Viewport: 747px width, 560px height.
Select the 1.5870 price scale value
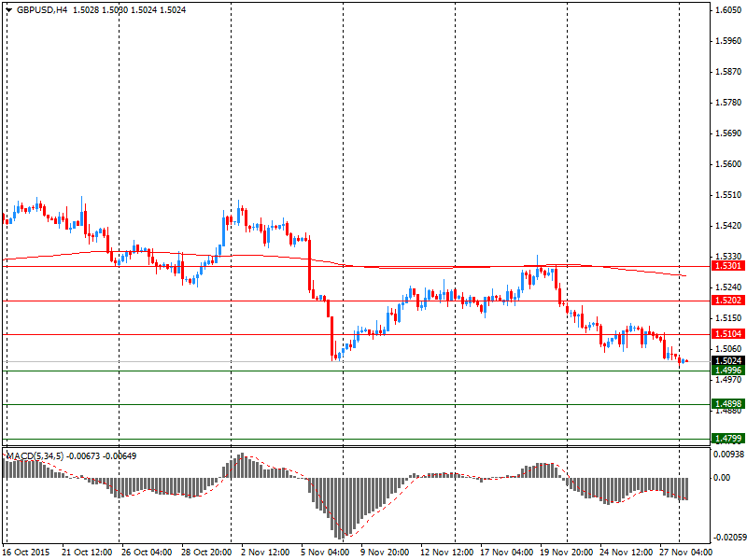click(728, 72)
